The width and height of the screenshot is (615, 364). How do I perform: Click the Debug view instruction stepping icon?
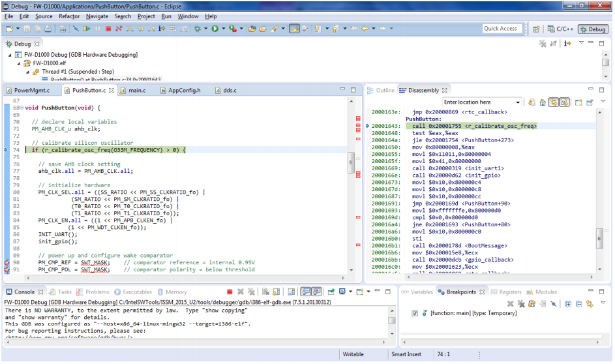point(568,44)
